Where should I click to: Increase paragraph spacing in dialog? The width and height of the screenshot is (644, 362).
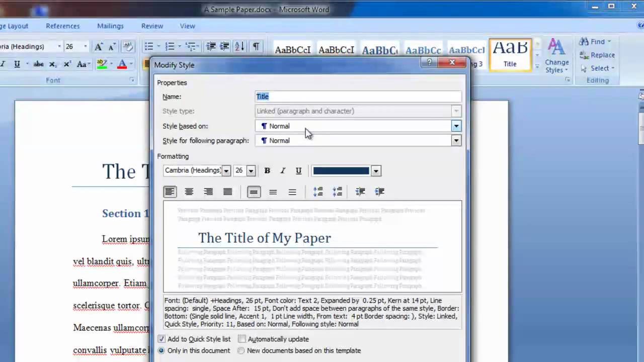point(318,192)
